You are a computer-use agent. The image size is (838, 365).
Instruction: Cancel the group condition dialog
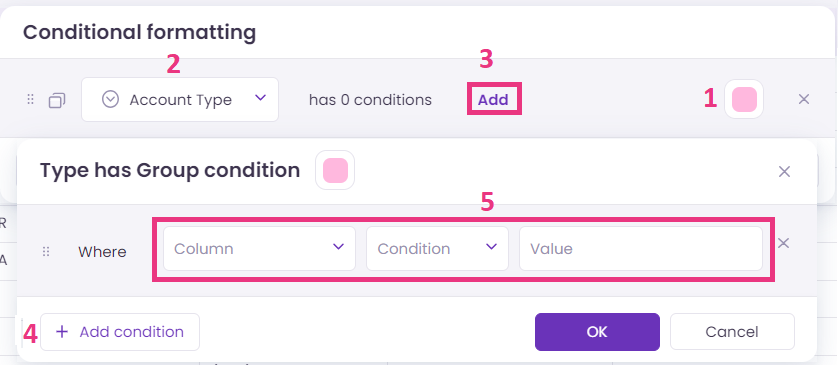click(x=732, y=332)
